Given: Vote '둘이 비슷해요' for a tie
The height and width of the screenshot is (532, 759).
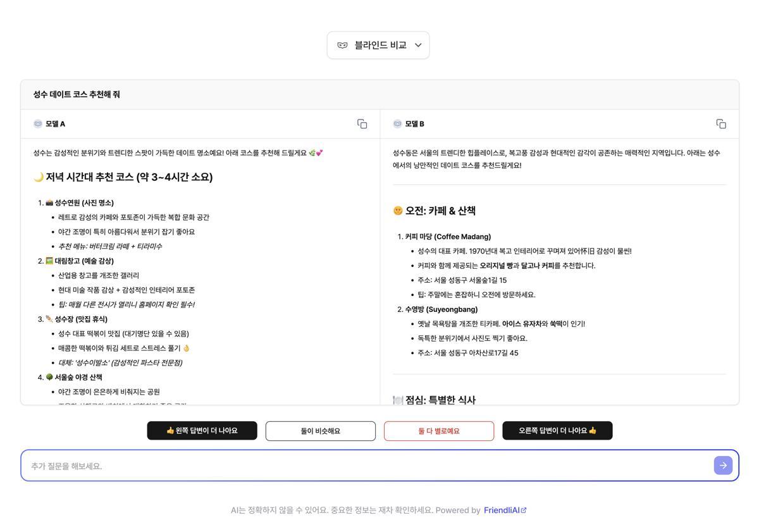Looking at the screenshot, I should point(320,430).
